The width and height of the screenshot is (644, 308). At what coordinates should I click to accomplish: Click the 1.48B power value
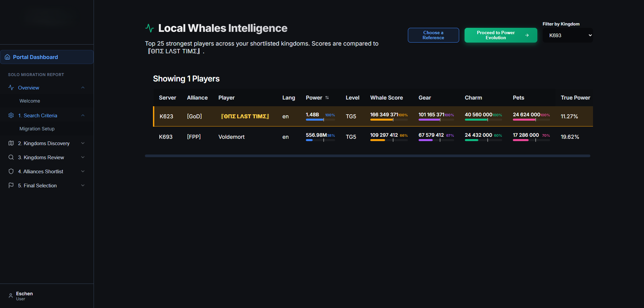[312, 115]
